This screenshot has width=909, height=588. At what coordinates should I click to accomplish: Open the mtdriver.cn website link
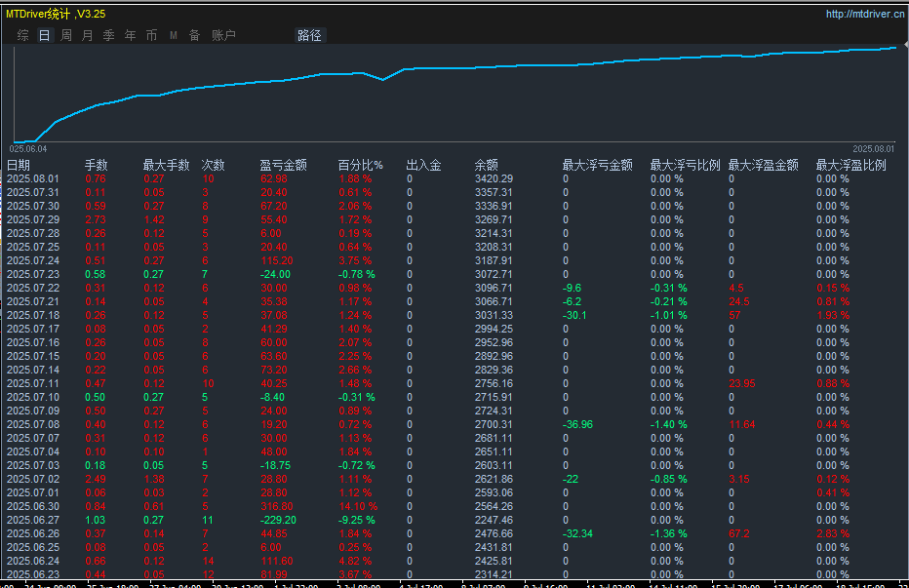[x=864, y=14]
